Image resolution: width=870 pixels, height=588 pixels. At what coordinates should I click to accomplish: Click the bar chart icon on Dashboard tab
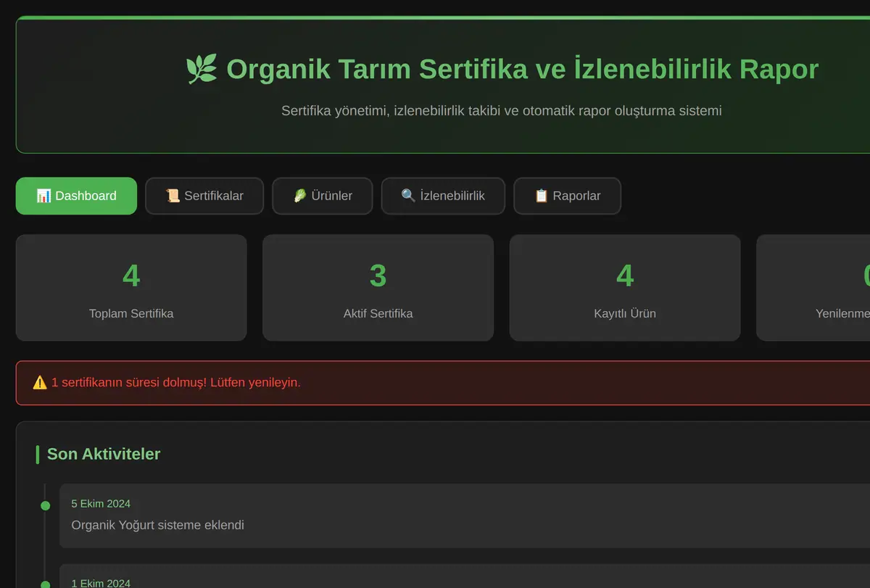coord(43,196)
